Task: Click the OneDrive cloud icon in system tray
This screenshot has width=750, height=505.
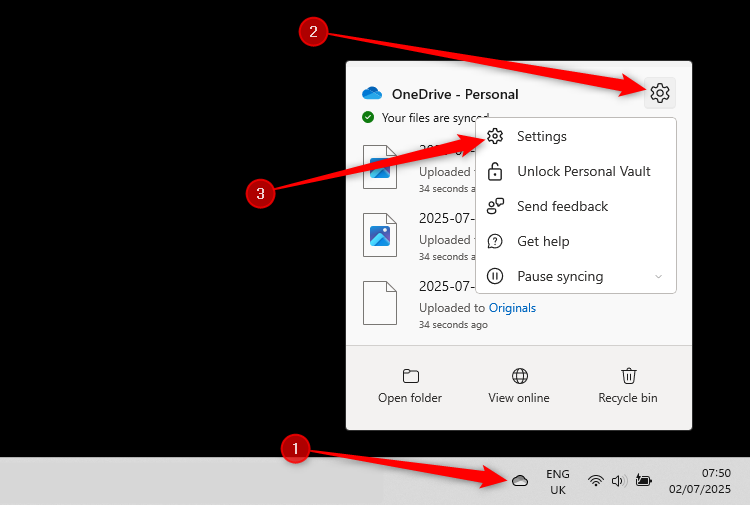Action: point(519,481)
